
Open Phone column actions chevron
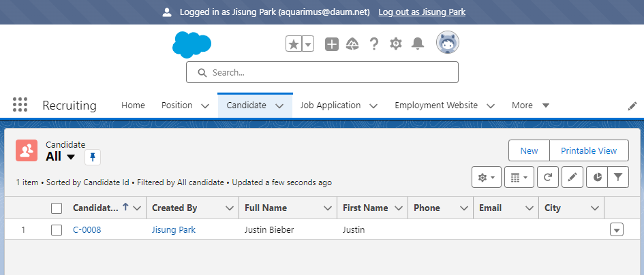[x=464, y=208]
